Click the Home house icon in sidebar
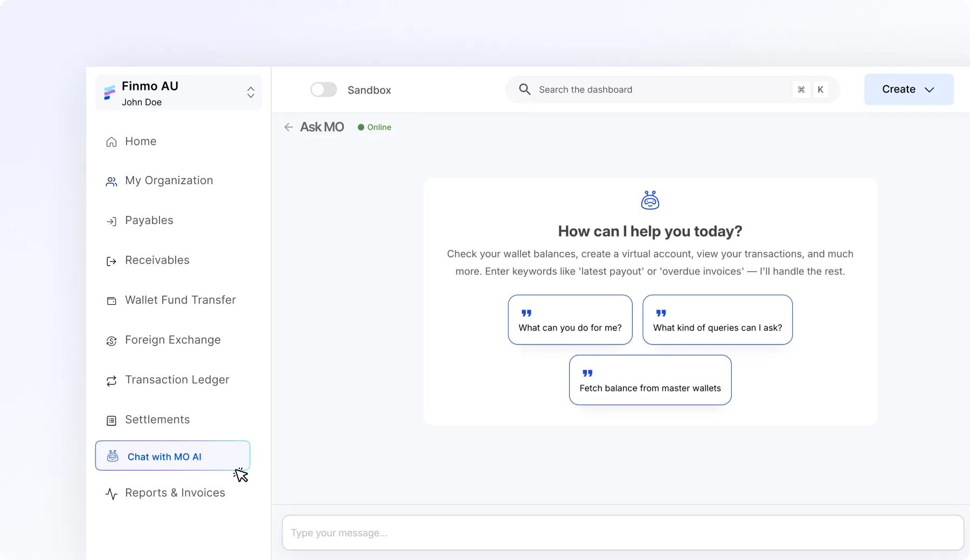Image resolution: width=970 pixels, height=560 pixels. pyautogui.click(x=112, y=142)
